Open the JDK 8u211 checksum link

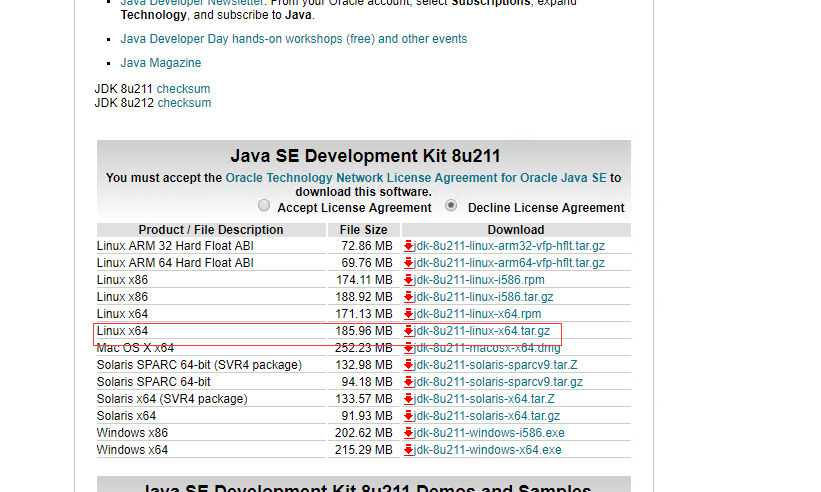pyautogui.click(x=183, y=89)
